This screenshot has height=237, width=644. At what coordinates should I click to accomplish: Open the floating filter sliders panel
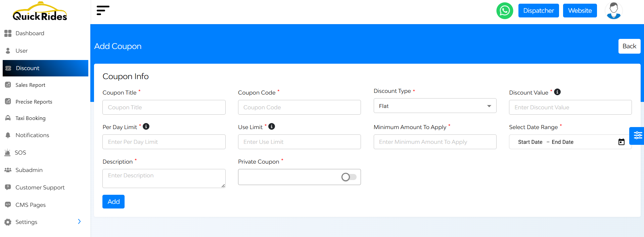click(x=637, y=135)
